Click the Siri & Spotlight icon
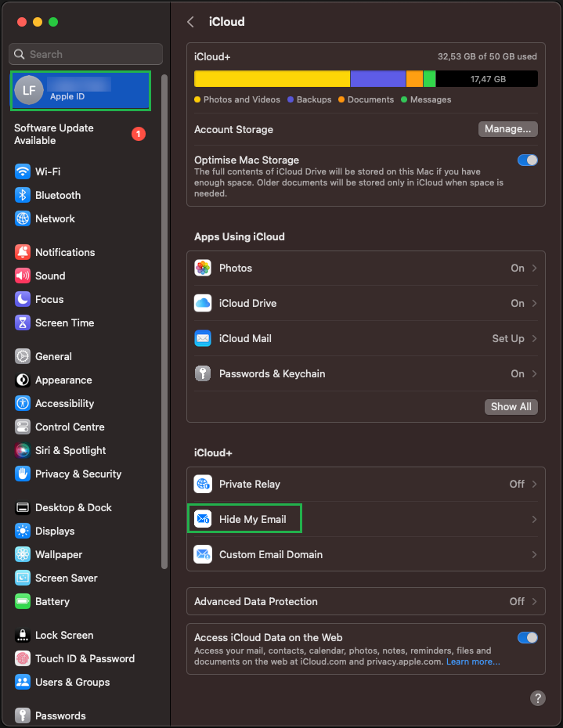563x728 pixels. click(22, 450)
